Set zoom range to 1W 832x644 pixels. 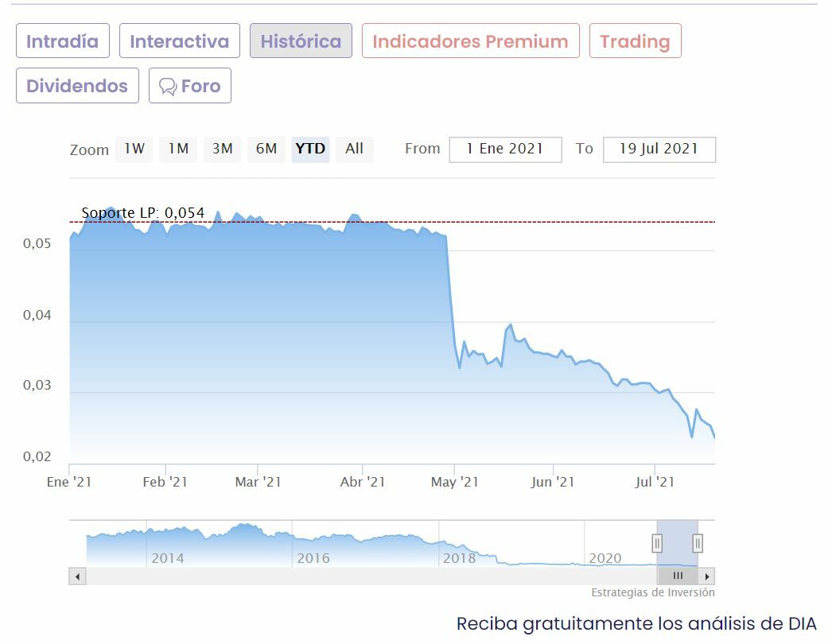pyautogui.click(x=134, y=149)
